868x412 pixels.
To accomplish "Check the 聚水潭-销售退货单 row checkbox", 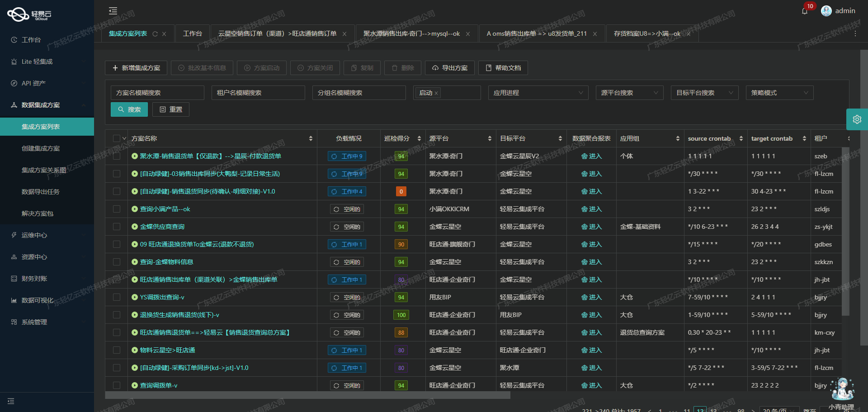I will [x=117, y=156].
